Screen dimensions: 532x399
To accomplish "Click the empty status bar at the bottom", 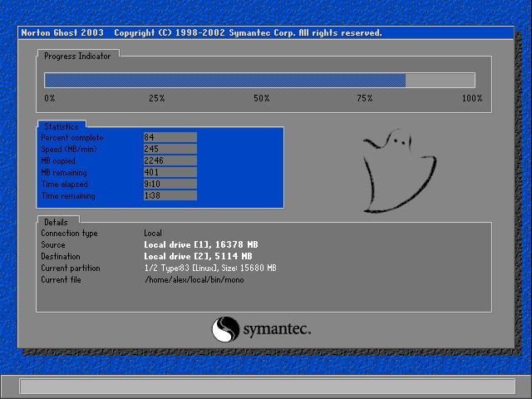I will tap(266, 387).
